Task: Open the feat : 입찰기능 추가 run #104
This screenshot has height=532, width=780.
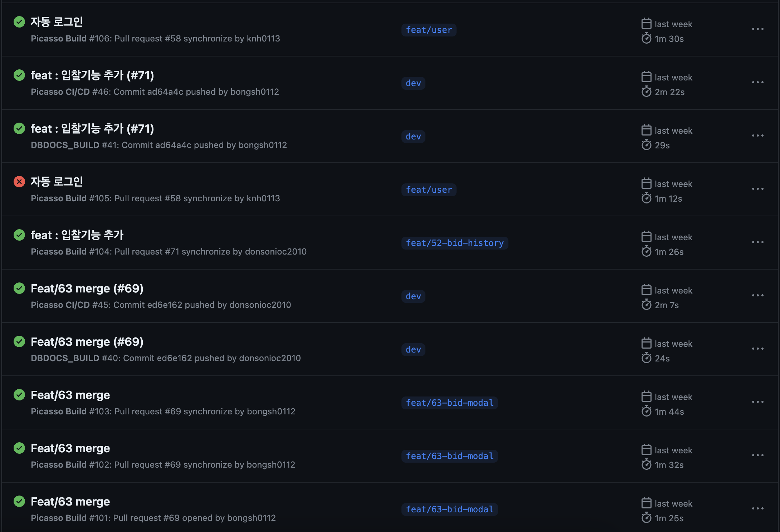Action: click(x=77, y=235)
